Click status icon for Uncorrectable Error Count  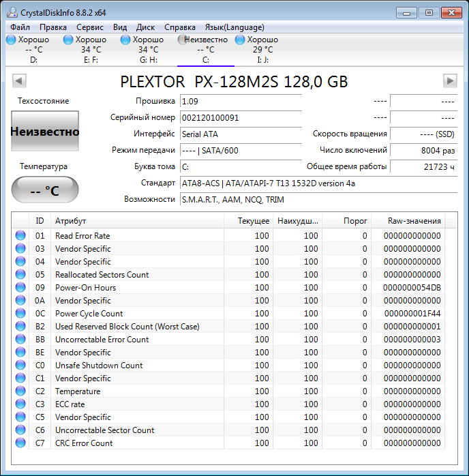(20, 339)
